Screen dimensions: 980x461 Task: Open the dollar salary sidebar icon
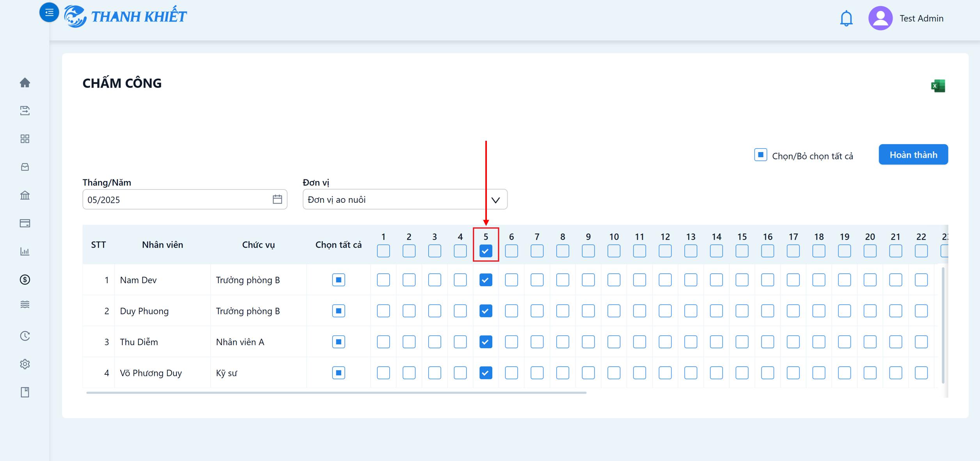pyautogui.click(x=25, y=280)
